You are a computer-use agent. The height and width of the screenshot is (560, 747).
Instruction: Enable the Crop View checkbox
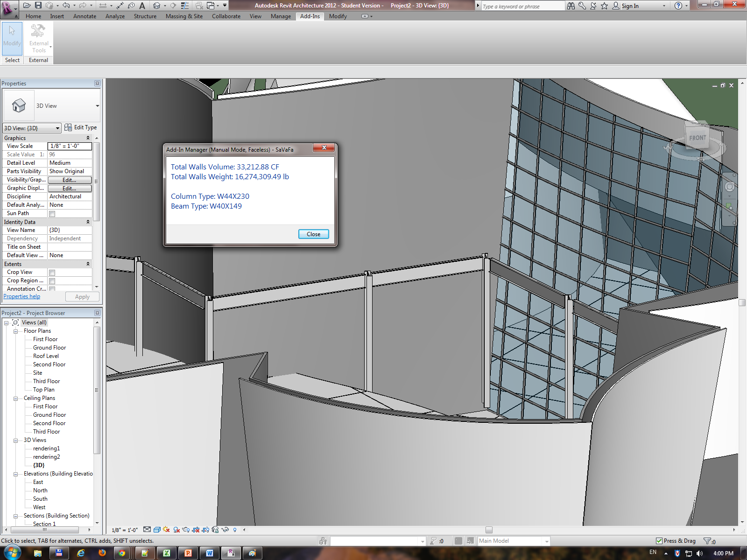52,273
